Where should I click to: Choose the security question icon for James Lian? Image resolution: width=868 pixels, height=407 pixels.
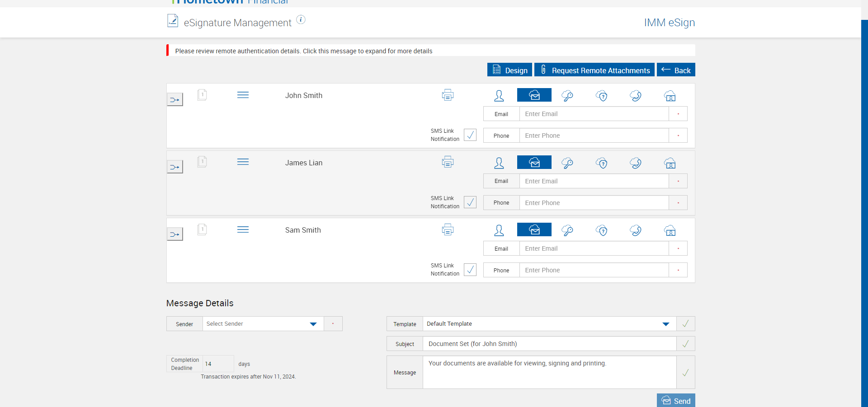pos(602,163)
